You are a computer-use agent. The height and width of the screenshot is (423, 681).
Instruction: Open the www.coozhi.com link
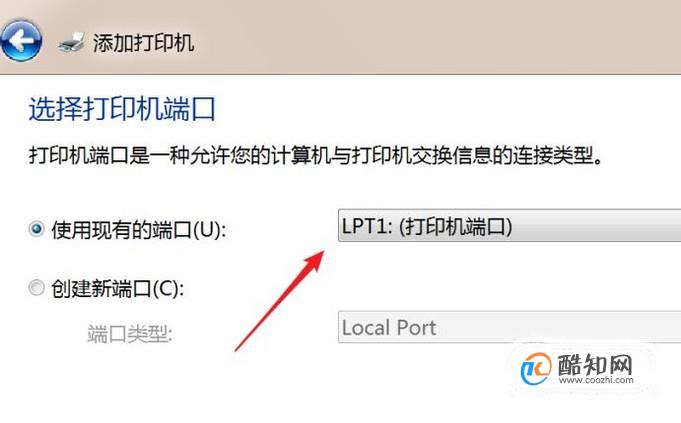pos(596,380)
